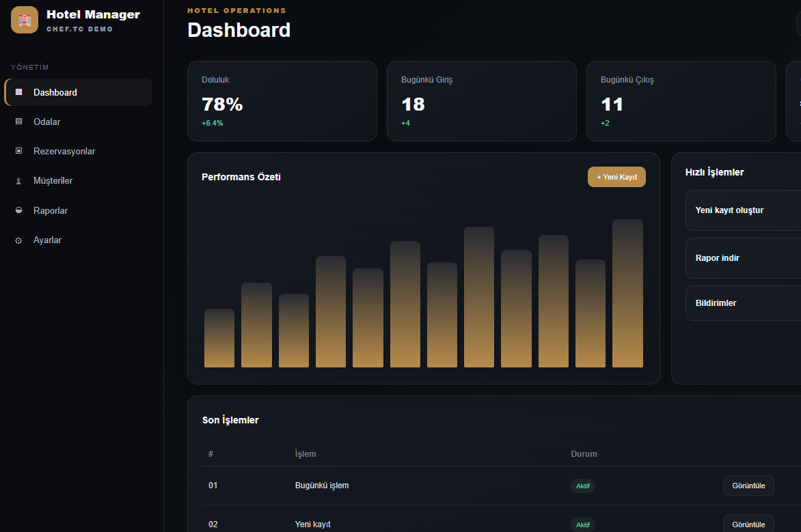Open the Raporlar page
Viewport: 801px width, 532px height.
(x=78, y=210)
